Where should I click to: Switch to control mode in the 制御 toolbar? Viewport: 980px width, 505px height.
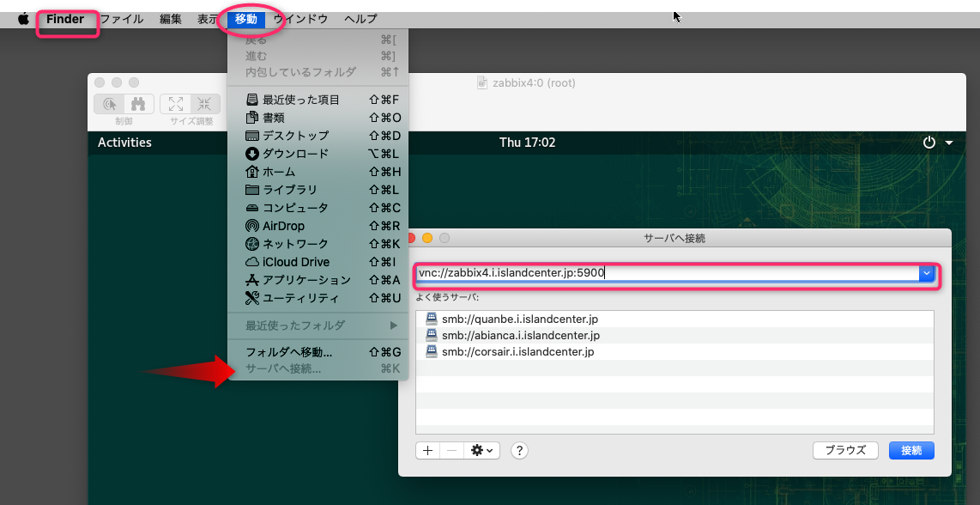109,104
